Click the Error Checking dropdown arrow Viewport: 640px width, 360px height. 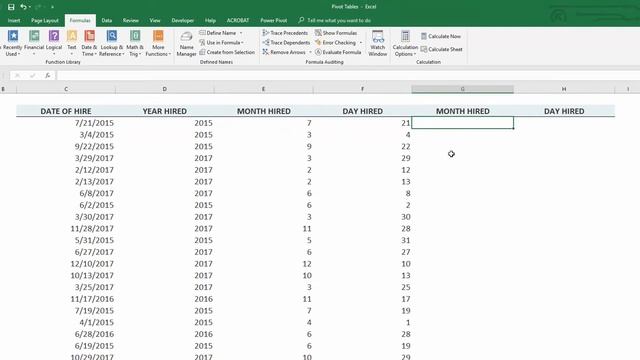(x=361, y=42)
